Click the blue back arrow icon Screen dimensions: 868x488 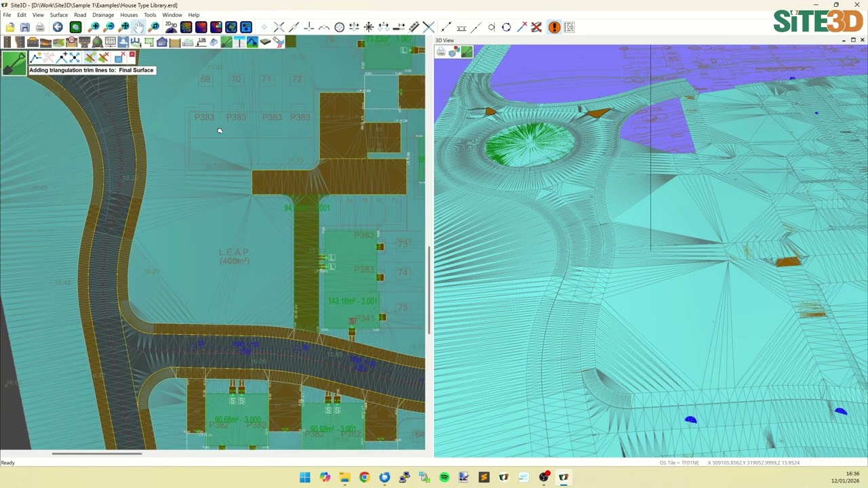(58, 27)
